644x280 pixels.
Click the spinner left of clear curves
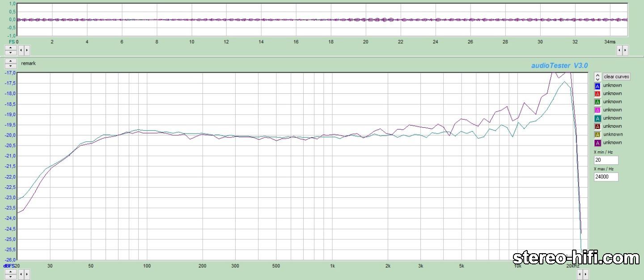(x=597, y=77)
